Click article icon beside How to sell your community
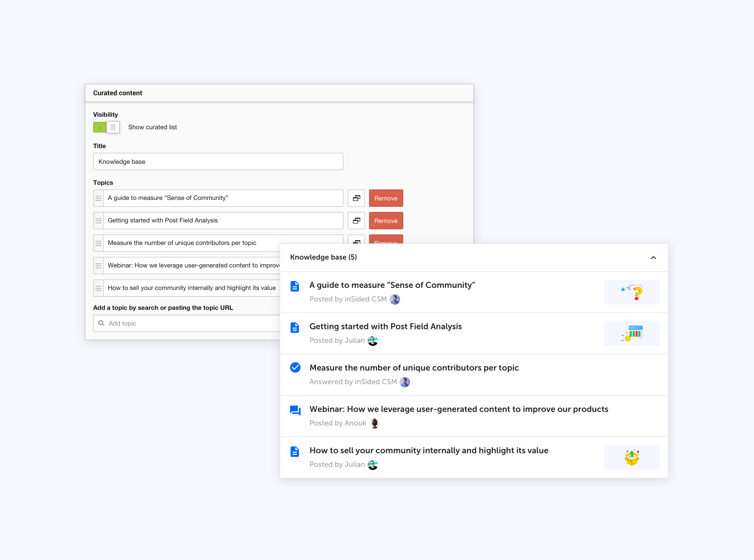 point(295,452)
